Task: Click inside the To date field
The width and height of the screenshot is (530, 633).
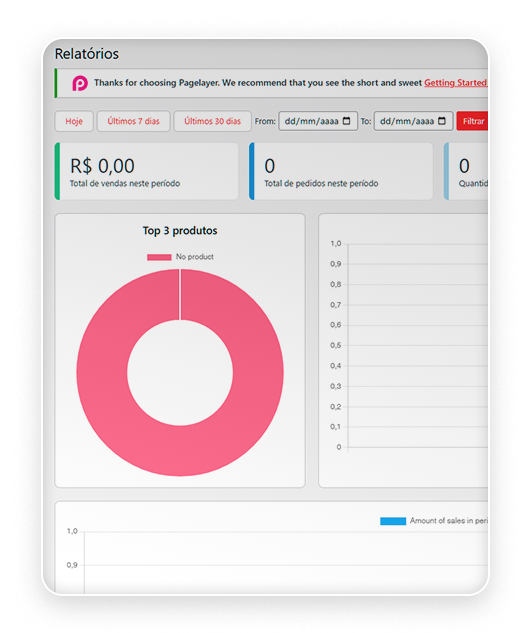Action: (x=413, y=121)
